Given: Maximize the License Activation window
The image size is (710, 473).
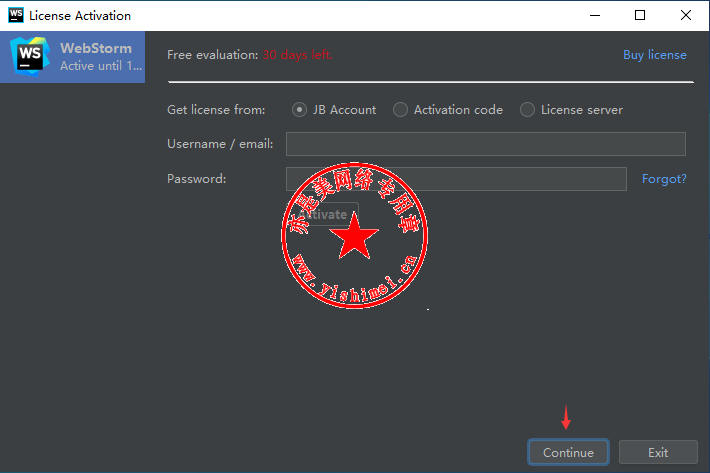Looking at the screenshot, I should pos(640,15).
